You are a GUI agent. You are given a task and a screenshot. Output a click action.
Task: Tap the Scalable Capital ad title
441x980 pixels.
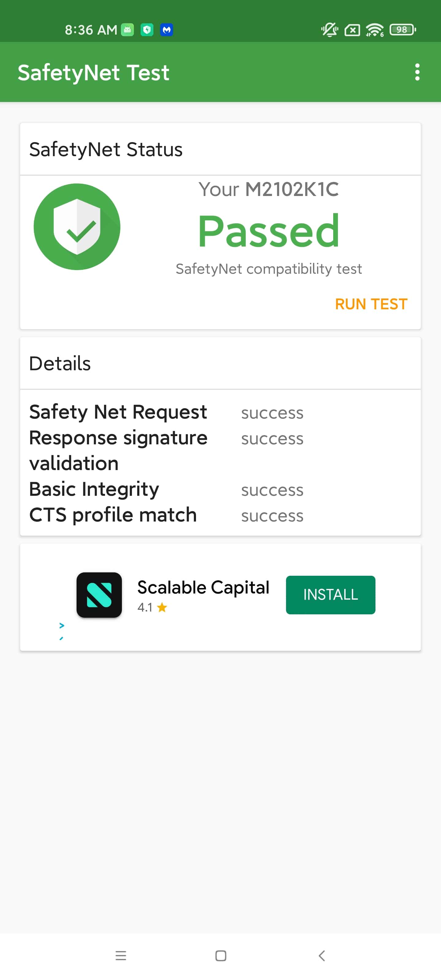[x=203, y=587]
